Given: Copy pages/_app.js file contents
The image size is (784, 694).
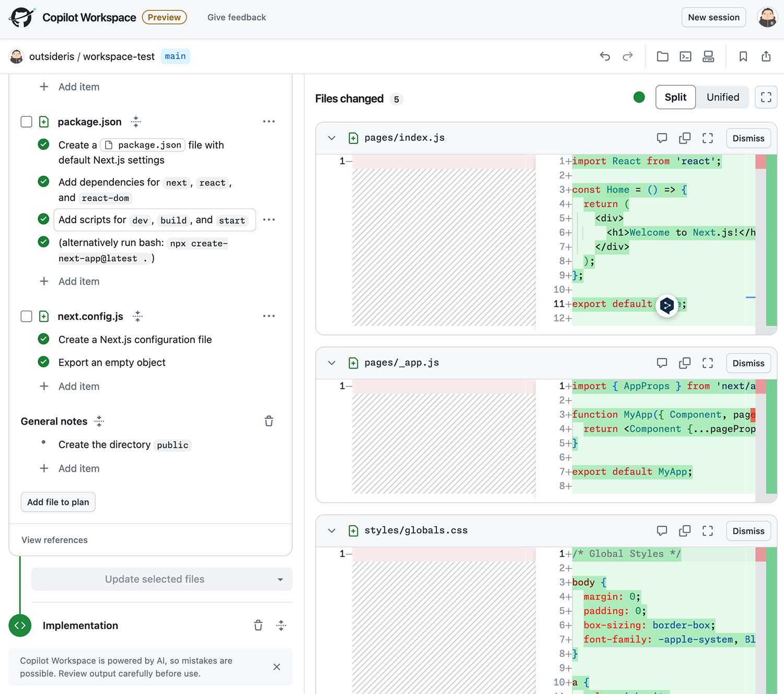Looking at the screenshot, I should 685,363.
